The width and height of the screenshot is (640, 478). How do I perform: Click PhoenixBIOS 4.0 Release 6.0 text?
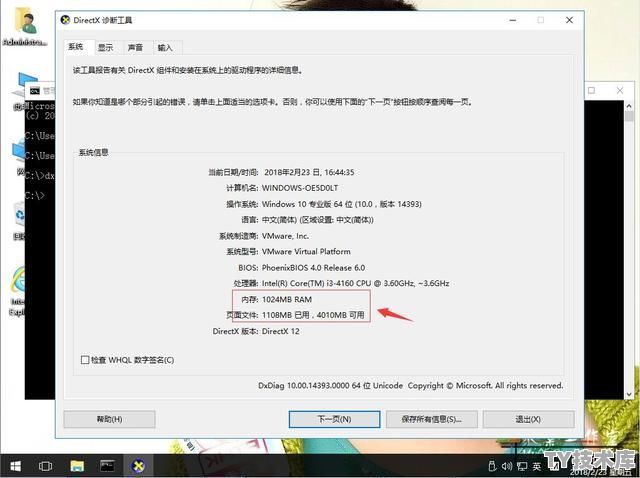313,268
